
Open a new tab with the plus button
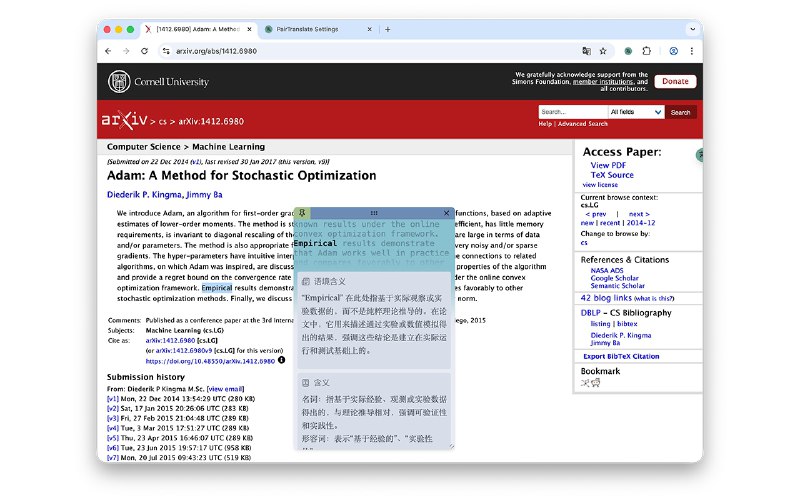[x=388, y=29]
